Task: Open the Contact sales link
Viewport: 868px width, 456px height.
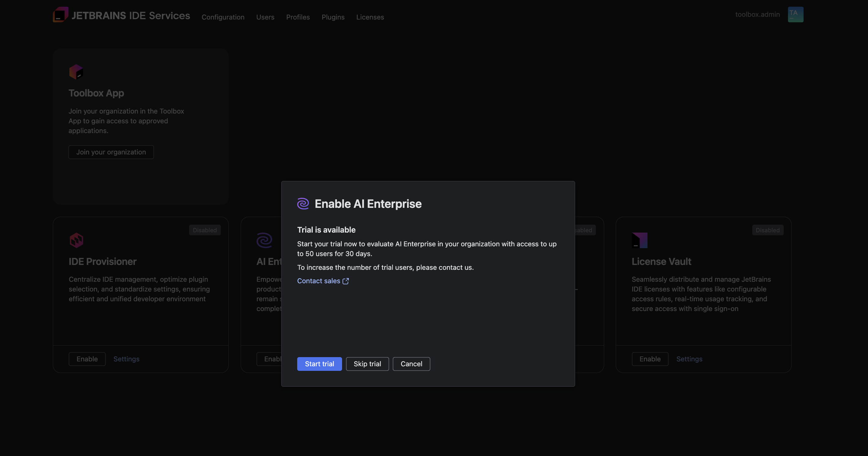Action: pyautogui.click(x=319, y=281)
